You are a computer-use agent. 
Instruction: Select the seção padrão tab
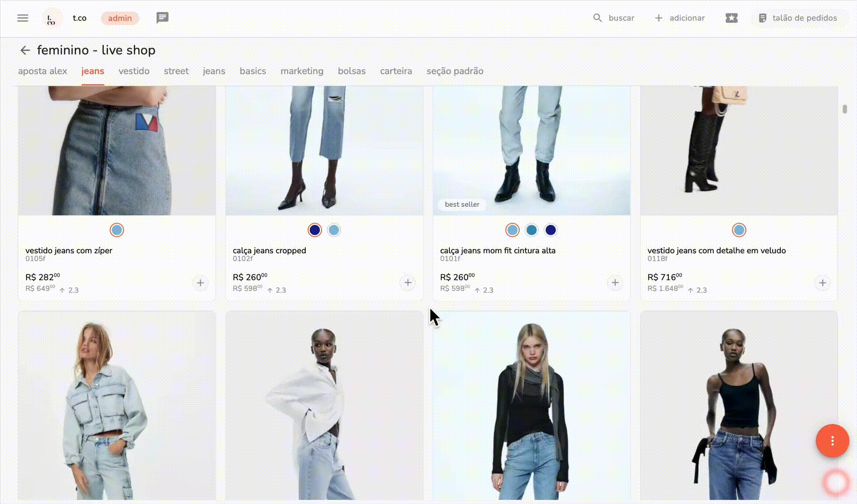455,71
